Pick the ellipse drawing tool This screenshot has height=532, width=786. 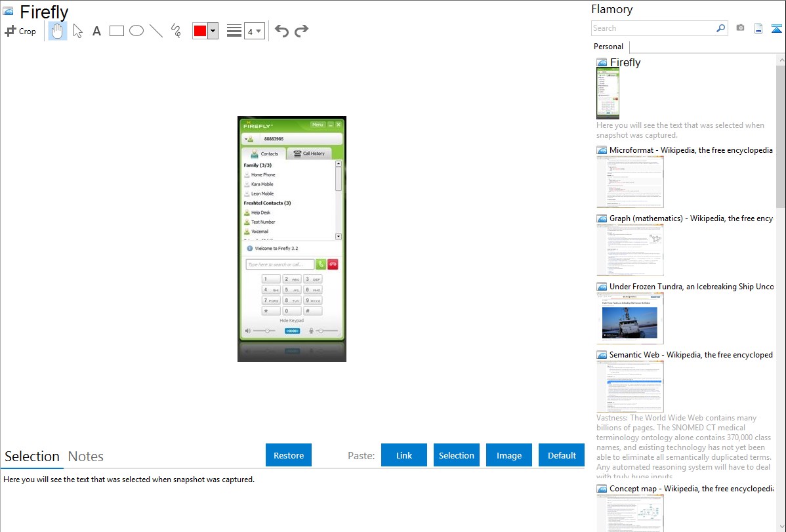tap(136, 31)
